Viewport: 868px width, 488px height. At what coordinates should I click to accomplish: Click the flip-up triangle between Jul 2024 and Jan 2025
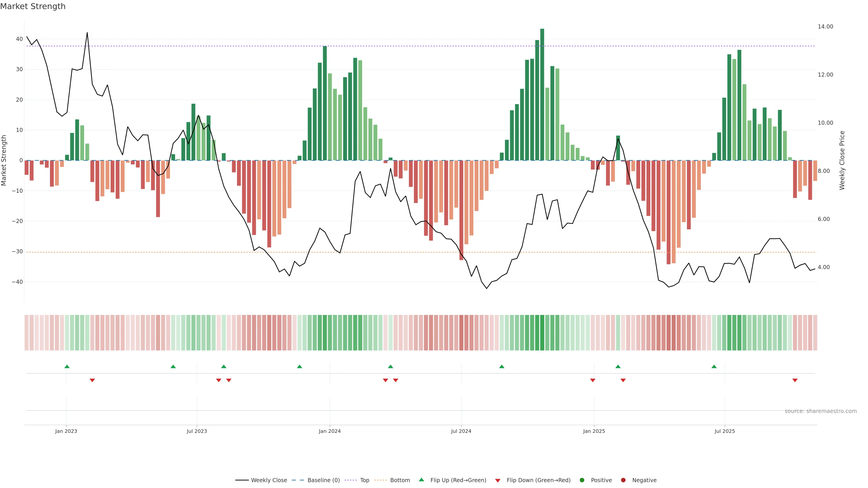tap(502, 366)
